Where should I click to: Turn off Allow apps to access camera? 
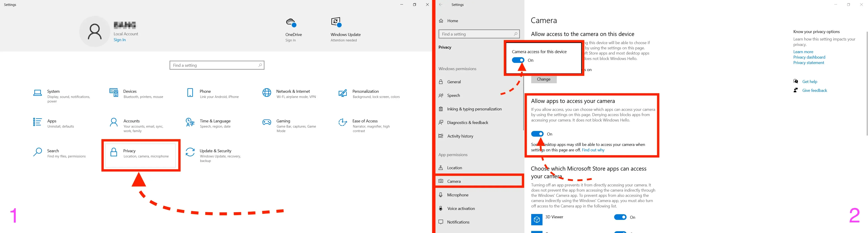click(x=537, y=134)
